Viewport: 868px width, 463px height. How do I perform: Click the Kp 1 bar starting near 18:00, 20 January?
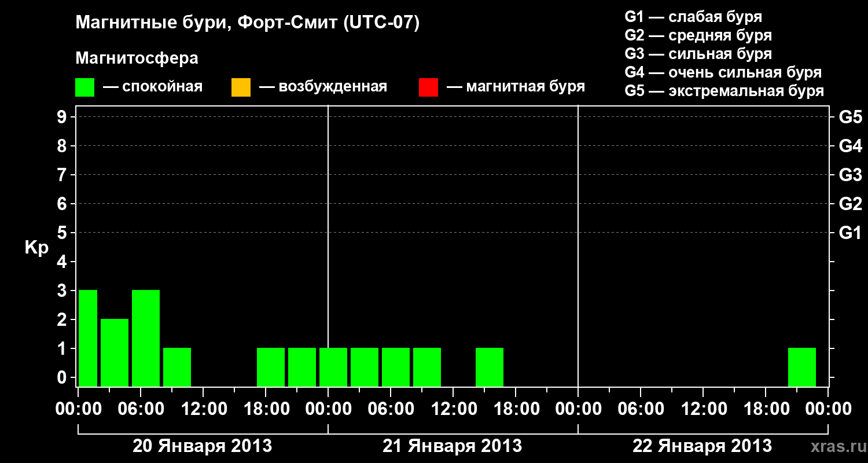[x=271, y=367]
